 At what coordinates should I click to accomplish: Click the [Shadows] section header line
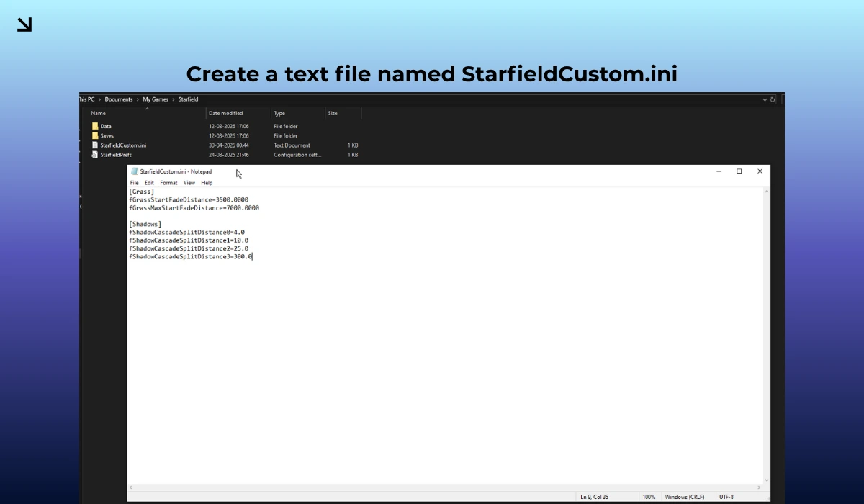click(145, 224)
